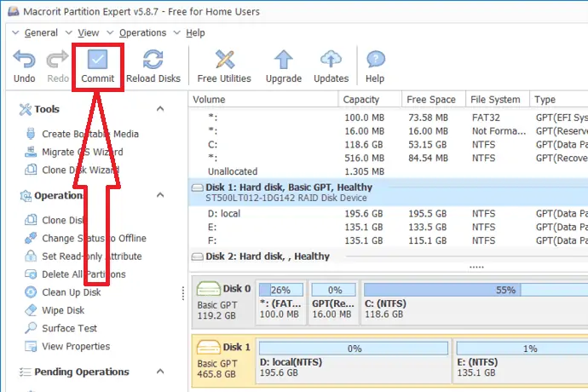
Task: Select the D: local volume row
Action: click(x=388, y=213)
